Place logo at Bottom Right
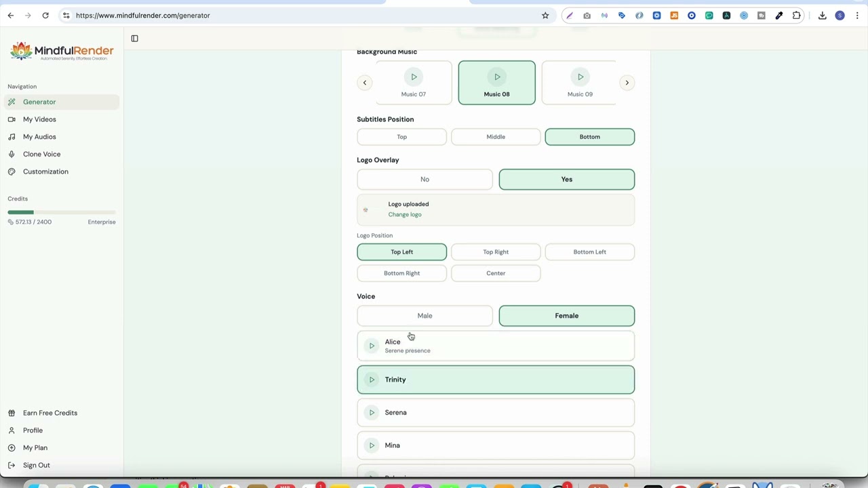The image size is (868, 488). 401,273
